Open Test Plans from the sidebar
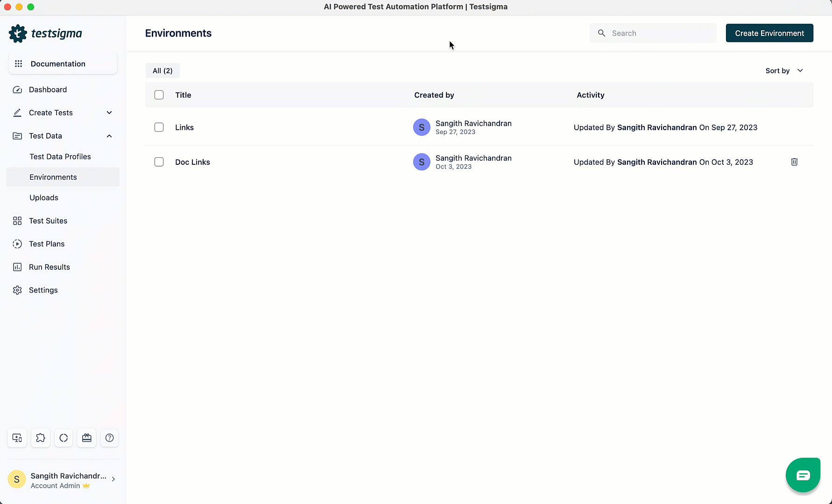Screen dimensions: 832x504 [46, 244]
